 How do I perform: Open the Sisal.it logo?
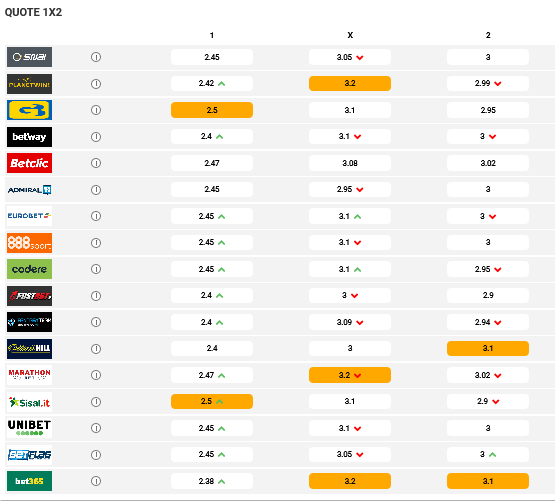click(x=29, y=402)
